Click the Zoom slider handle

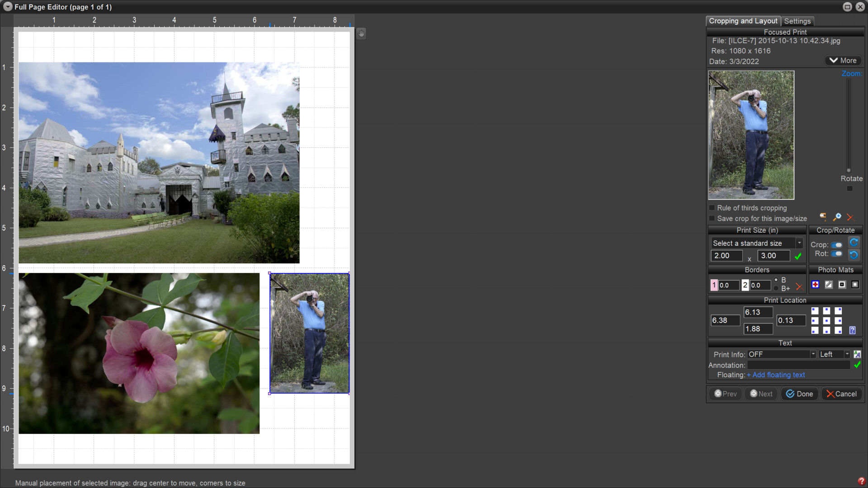[849, 170]
